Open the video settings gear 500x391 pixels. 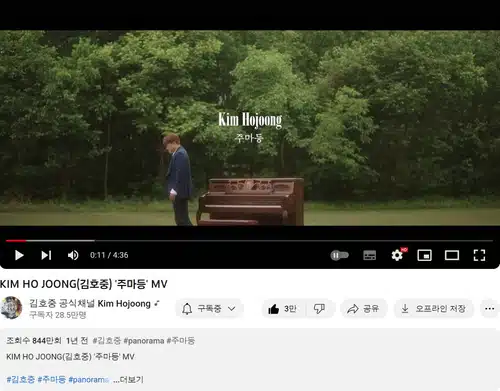(x=397, y=255)
